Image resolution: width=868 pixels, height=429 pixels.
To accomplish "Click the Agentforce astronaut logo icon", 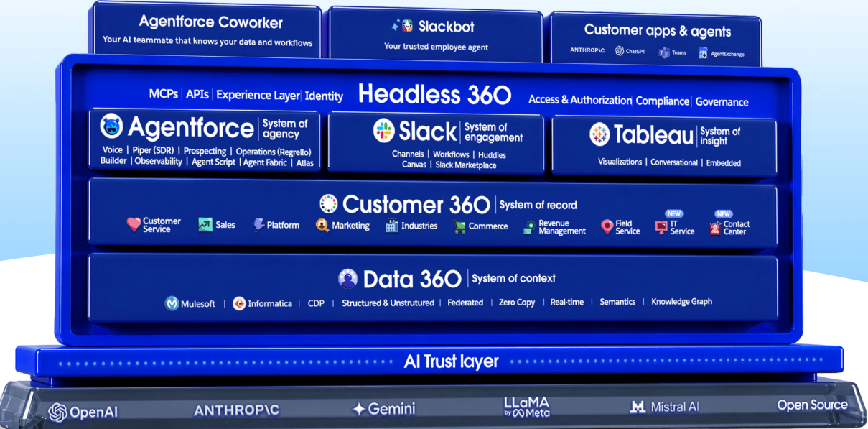I will (111, 126).
